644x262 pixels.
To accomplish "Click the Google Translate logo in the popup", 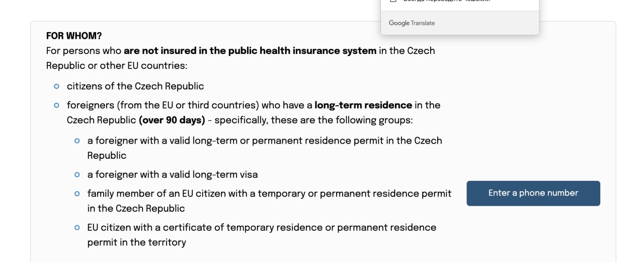I will (412, 23).
